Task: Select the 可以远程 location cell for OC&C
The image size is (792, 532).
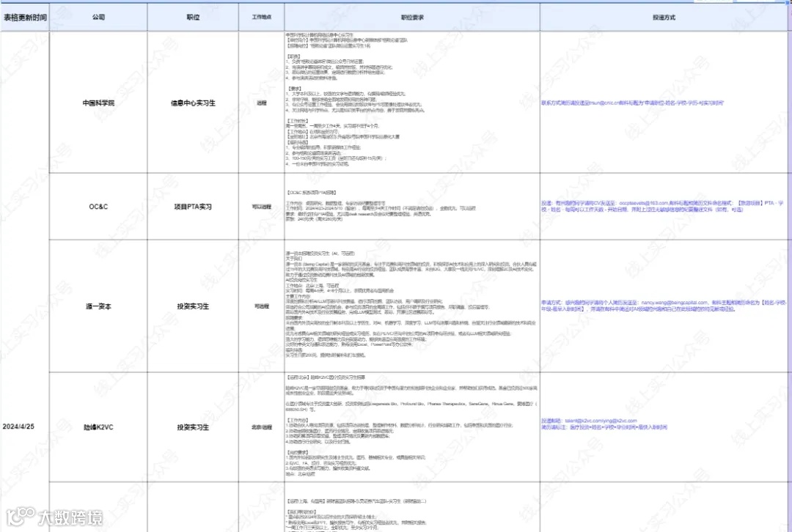Action: tap(262, 207)
